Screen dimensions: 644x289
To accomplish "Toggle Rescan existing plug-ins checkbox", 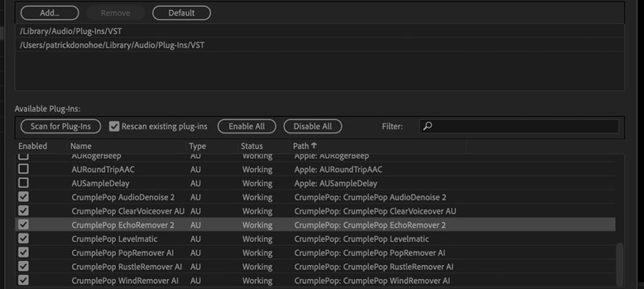I will [114, 126].
